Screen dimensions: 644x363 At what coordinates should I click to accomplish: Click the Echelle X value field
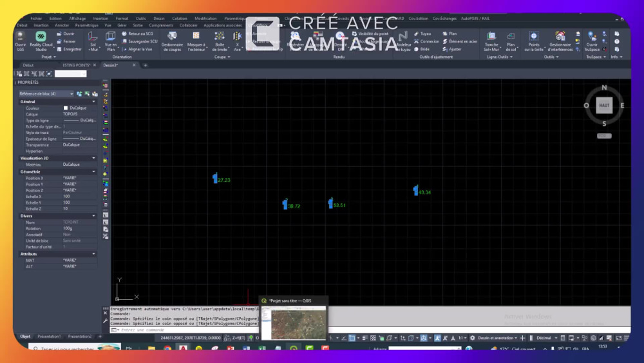79,197
